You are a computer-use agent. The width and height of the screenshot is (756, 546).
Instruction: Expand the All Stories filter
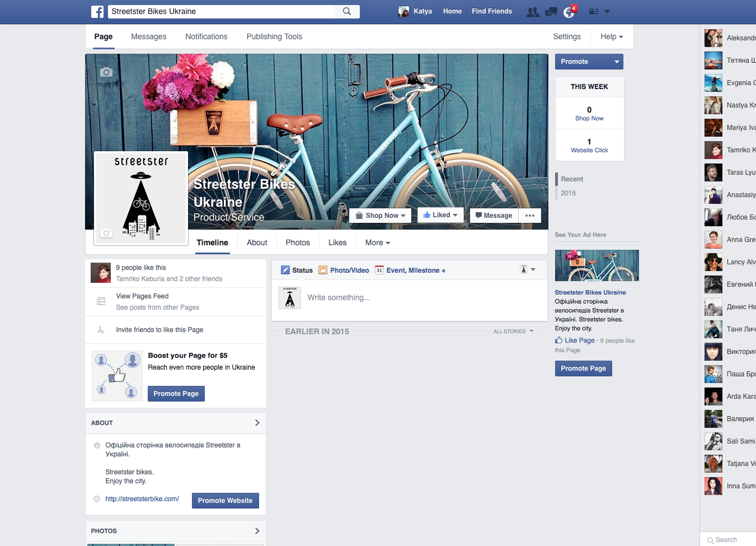[513, 332]
